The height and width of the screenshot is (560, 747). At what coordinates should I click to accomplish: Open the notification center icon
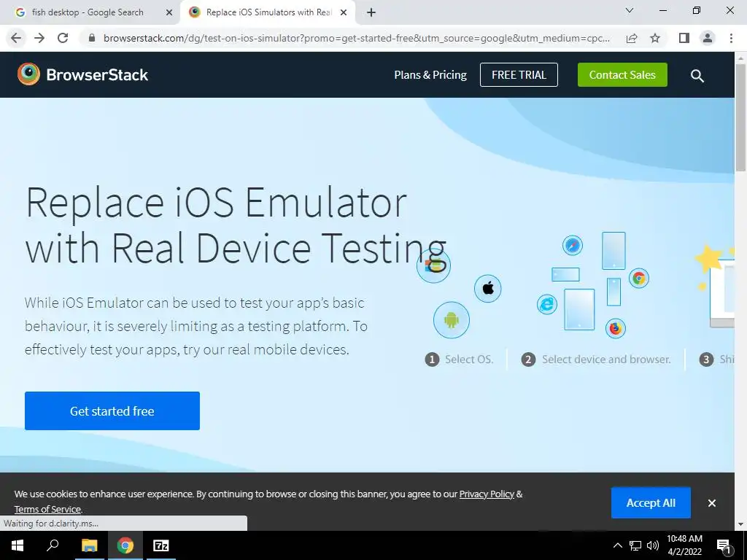(x=724, y=546)
